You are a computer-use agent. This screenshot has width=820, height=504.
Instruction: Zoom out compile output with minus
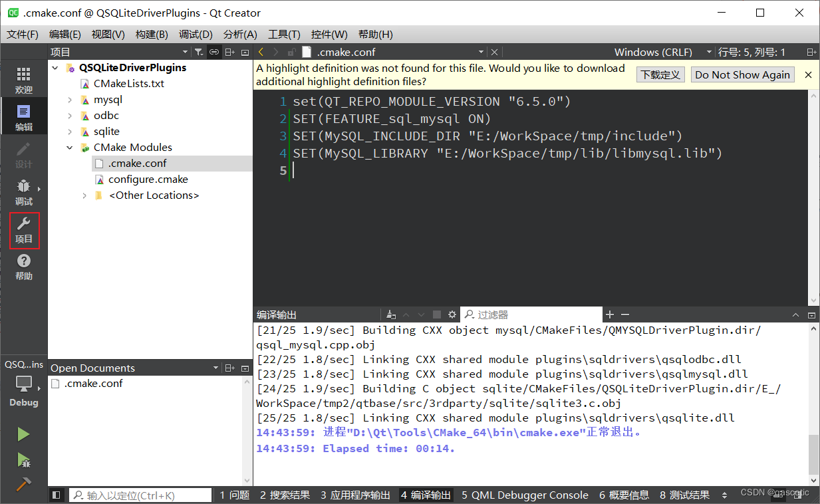pyautogui.click(x=624, y=315)
